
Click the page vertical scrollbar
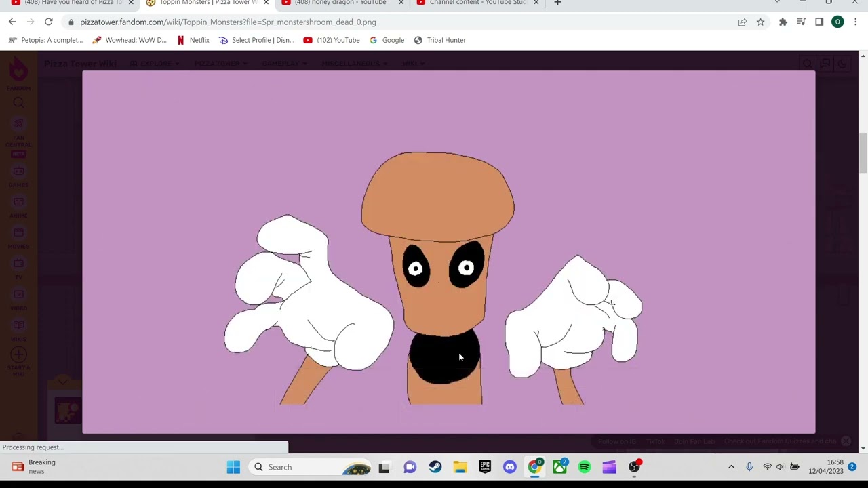[863, 152]
